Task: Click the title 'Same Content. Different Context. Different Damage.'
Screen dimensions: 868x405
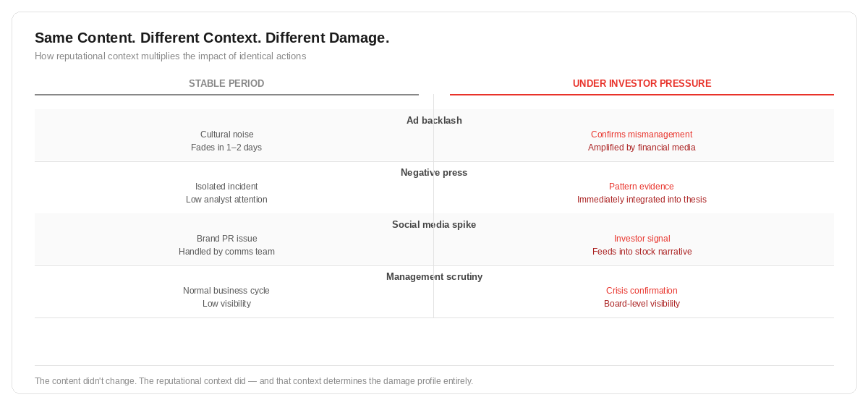Action: (x=212, y=38)
